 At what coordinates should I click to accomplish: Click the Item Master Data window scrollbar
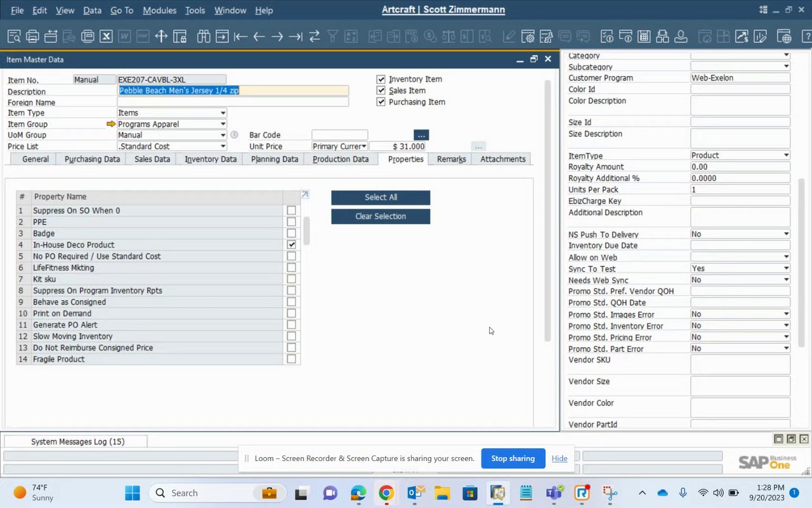point(547,211)
